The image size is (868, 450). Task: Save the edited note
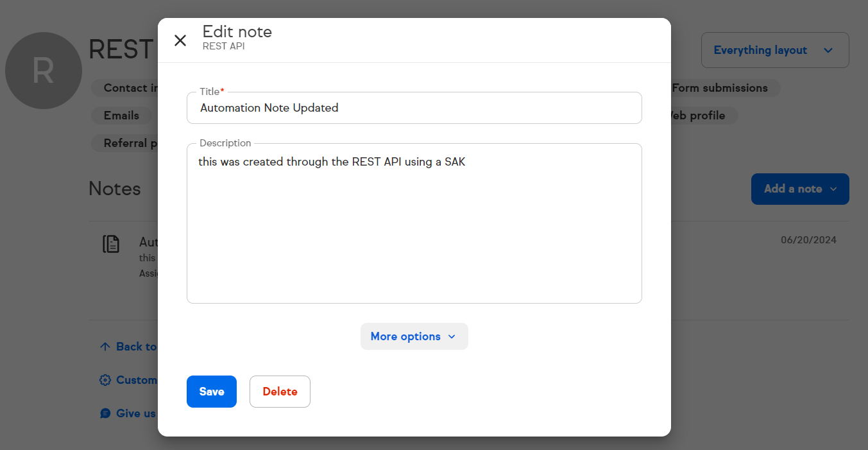pyautogui.click(x=211, y=392)
